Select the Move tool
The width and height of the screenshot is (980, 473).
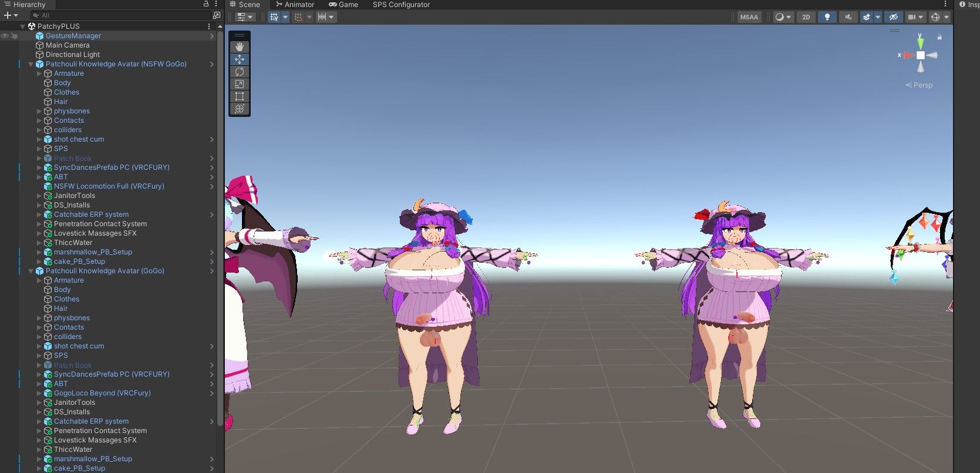point(240,59)
